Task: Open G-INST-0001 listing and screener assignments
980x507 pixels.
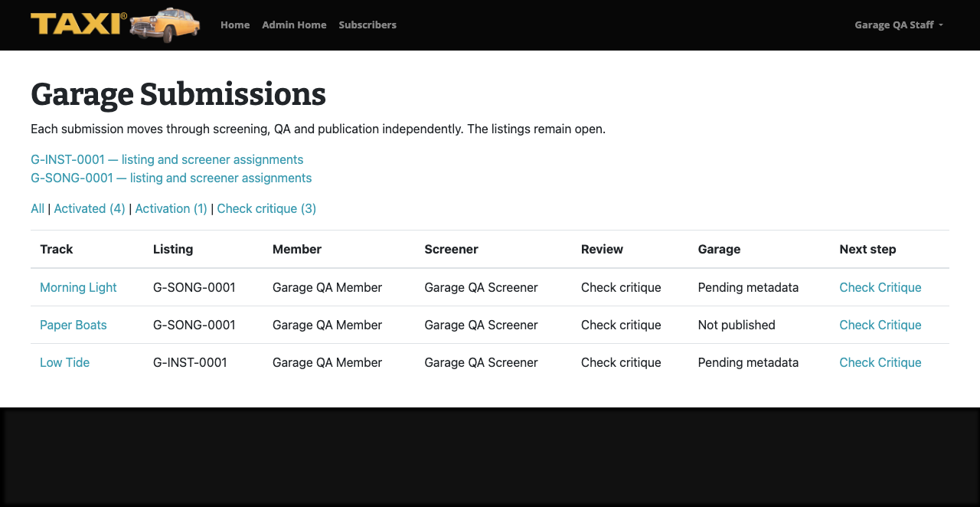Action: 167,159
